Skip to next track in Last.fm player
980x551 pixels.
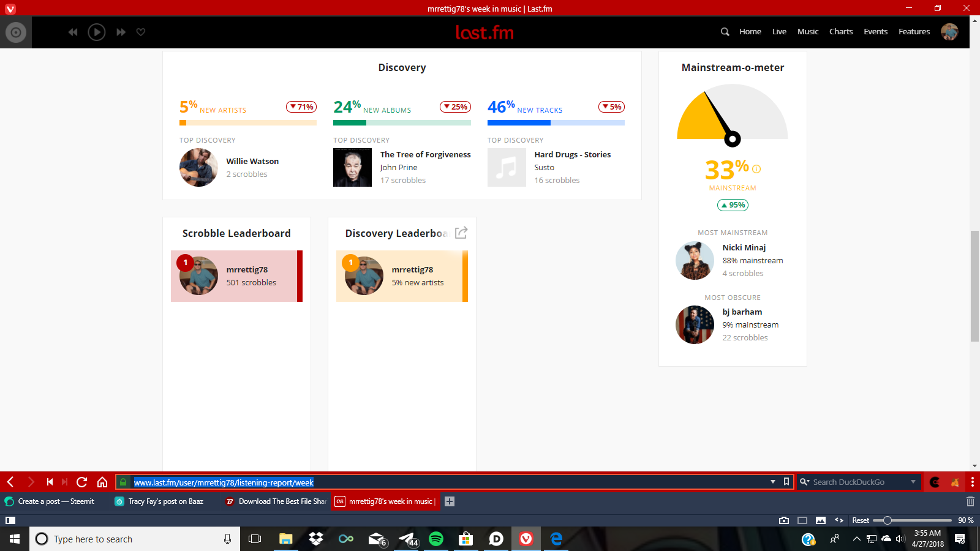point(121,32)
